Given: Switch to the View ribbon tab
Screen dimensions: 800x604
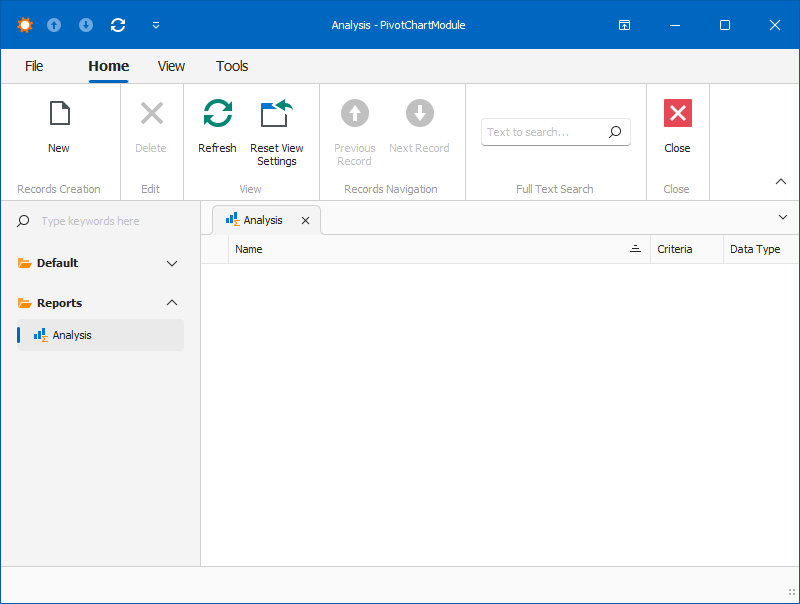Looking at the screenshot, I should [x=171, y=66].
